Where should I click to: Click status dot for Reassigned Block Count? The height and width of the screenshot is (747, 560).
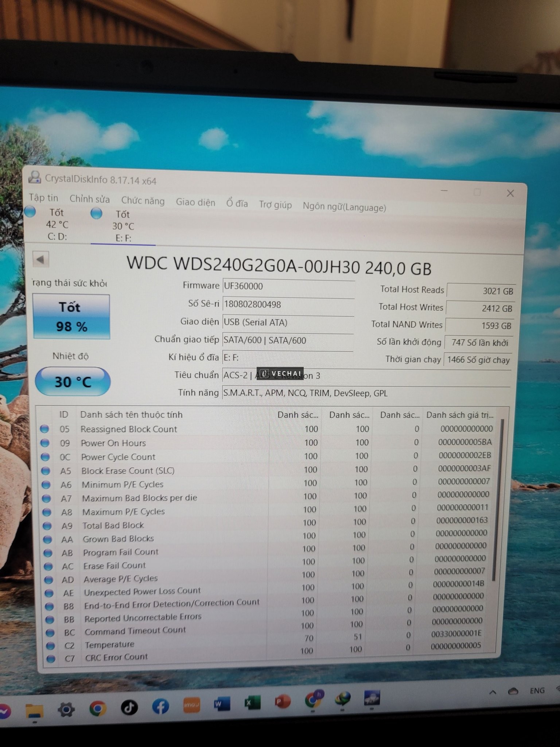(44, 429)
